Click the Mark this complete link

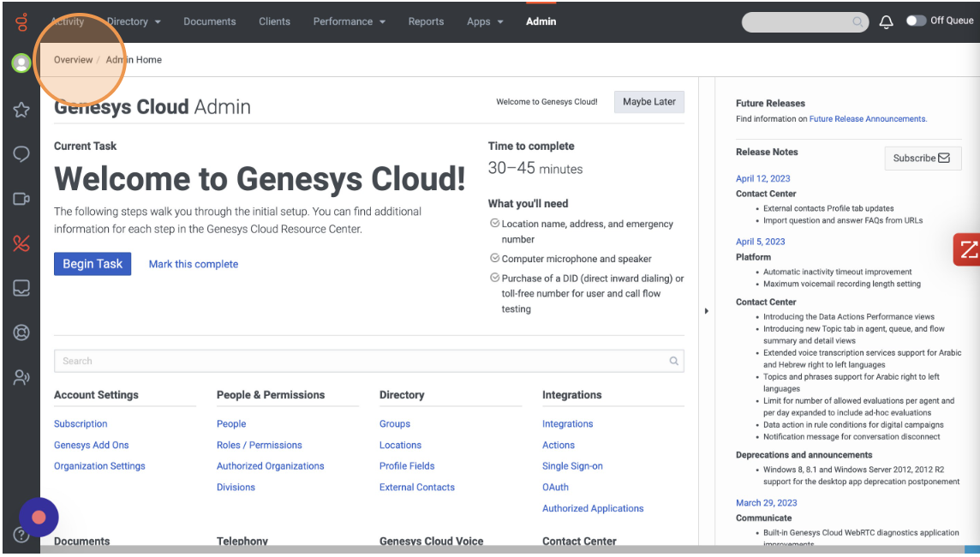[x=194, y=264]
